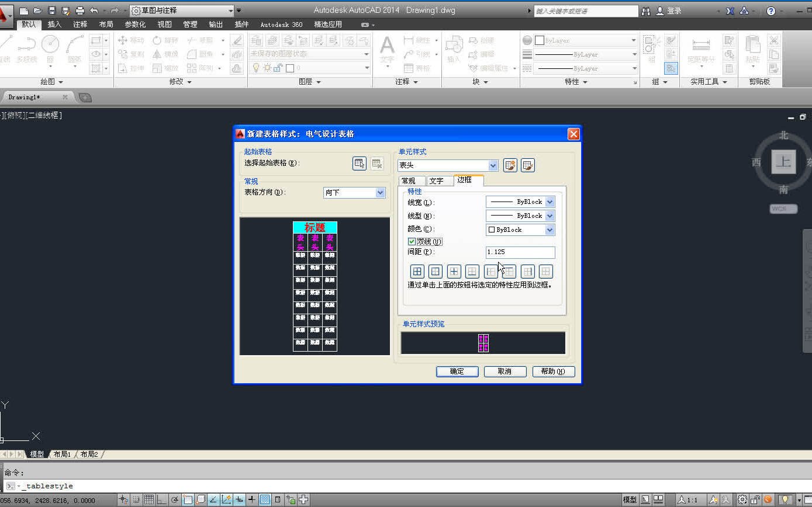Click the table style preview thumbnail

click(315, 286)
